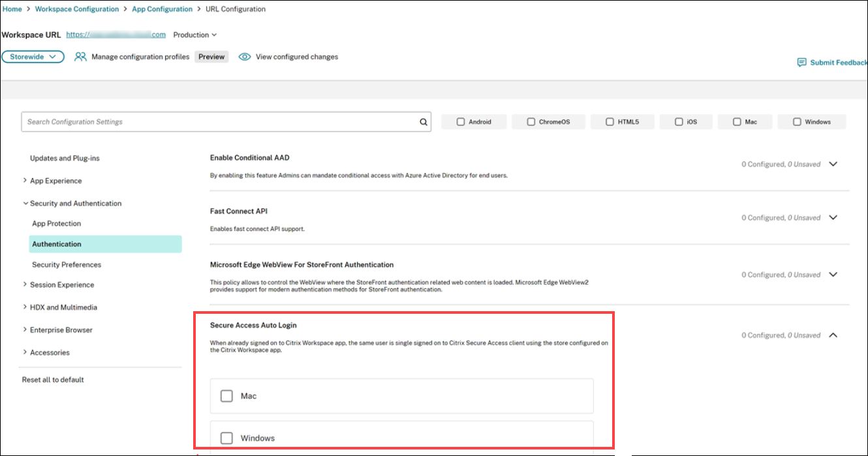
Task: Open the Production environment dropdown
Action: [x=194, y=35]
